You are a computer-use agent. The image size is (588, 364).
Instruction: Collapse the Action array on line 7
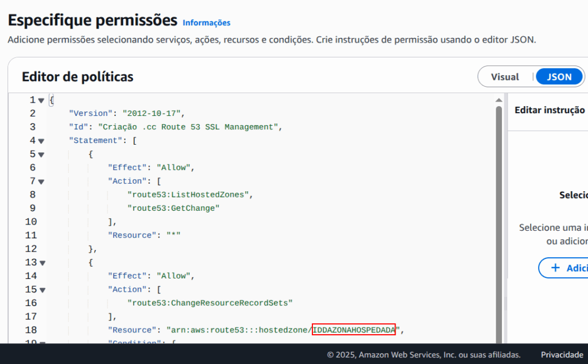(x=40, y=181)
